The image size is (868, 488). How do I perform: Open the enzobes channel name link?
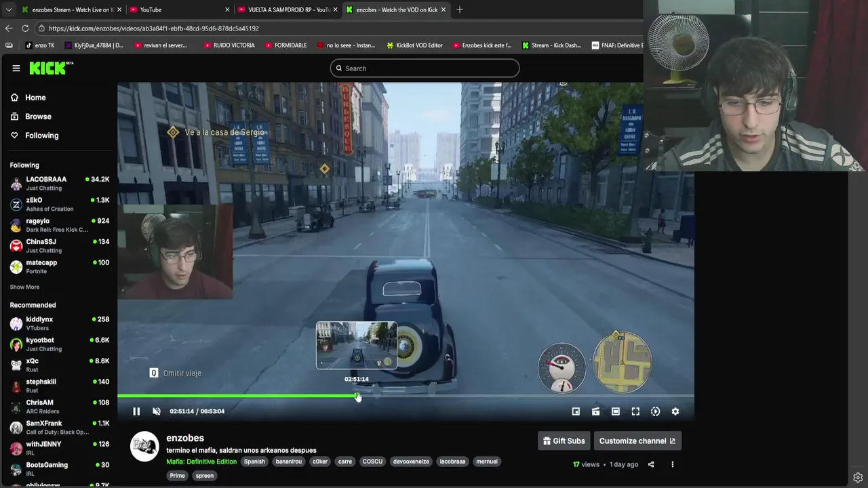pos(185,439)
